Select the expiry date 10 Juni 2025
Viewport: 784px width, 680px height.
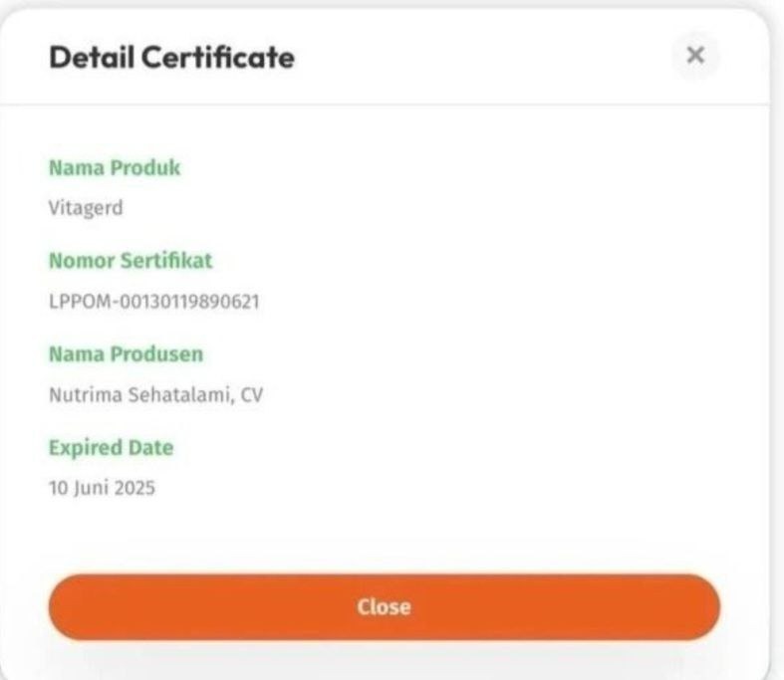(102, 488)
